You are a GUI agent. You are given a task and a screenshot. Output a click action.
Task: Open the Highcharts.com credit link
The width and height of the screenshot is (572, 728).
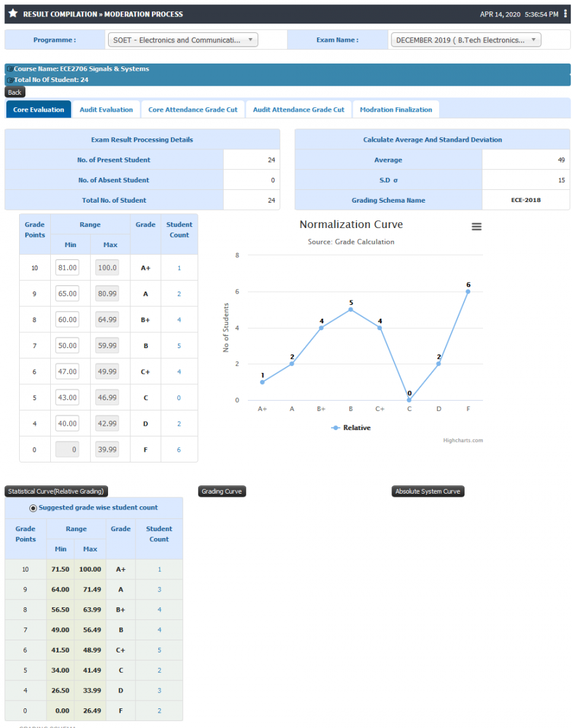click(463, 440)
